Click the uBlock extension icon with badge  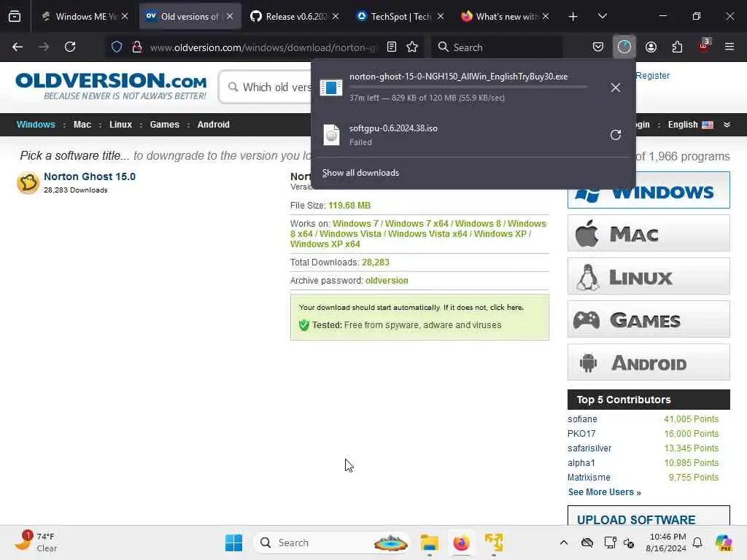(704, 46)
